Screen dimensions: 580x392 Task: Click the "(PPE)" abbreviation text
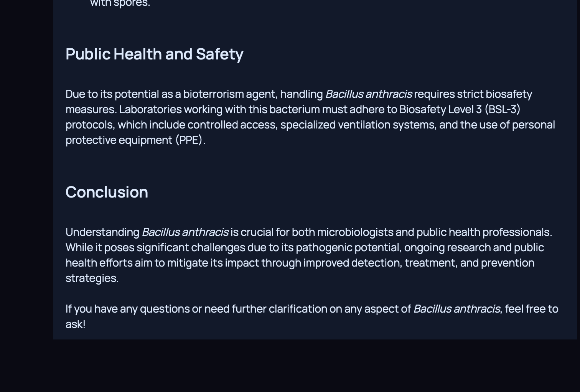tap(189, 140)
